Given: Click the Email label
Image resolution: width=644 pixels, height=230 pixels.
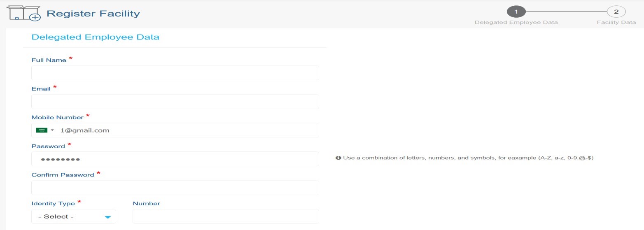Looking at the screenshot, I should (41, 89).
